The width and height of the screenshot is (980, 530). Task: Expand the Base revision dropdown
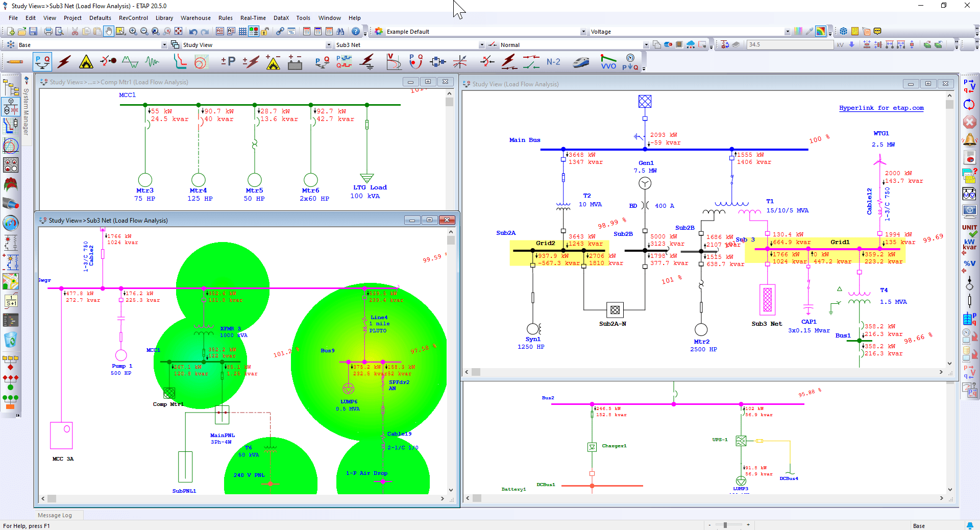(164, 45)
